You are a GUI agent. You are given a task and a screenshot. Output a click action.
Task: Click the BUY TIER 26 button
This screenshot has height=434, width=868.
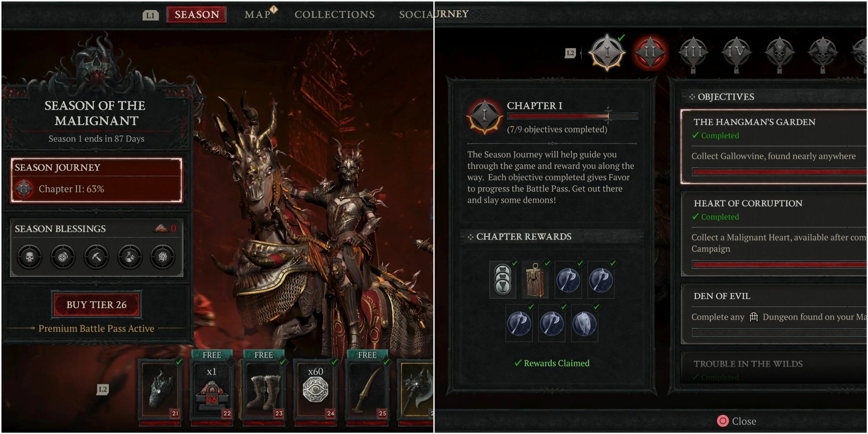pos(96,305)
